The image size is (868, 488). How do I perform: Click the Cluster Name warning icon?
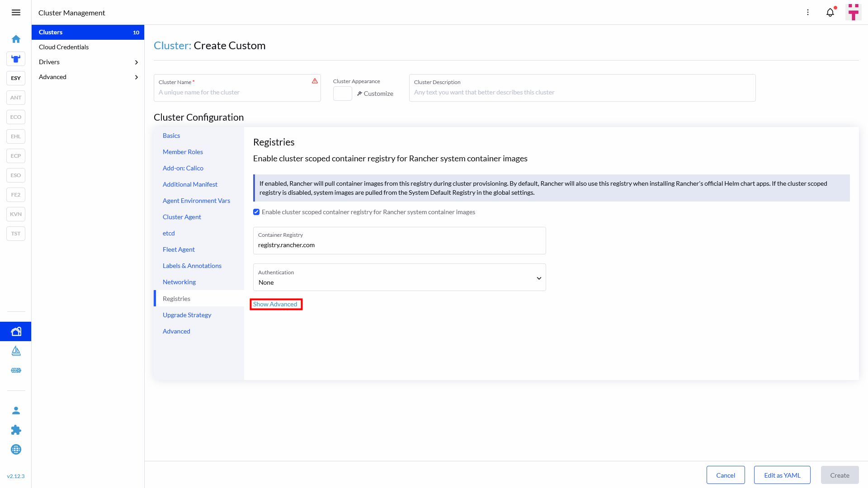tap(315, 81)
